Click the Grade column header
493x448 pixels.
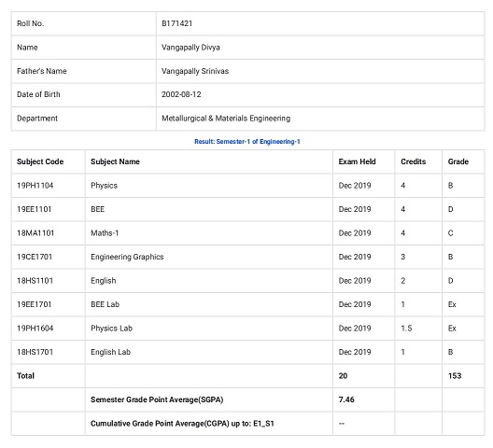point(458,161)
